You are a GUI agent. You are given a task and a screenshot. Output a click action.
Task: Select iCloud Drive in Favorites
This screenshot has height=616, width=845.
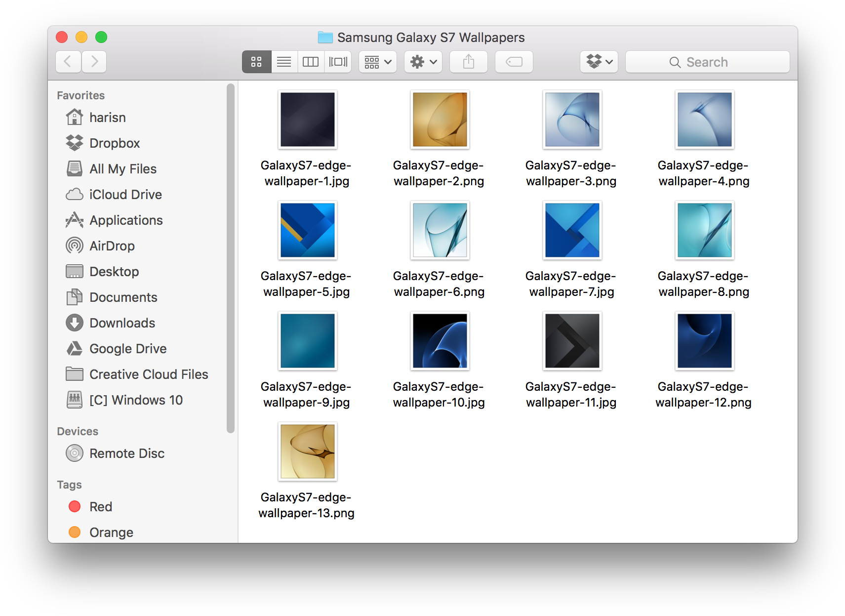[125, 195]
